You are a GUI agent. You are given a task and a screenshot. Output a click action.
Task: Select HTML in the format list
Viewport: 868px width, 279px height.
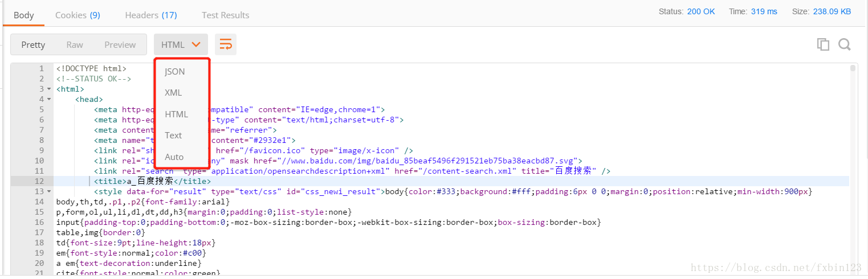pyautogui.click(x=176, y=114)
